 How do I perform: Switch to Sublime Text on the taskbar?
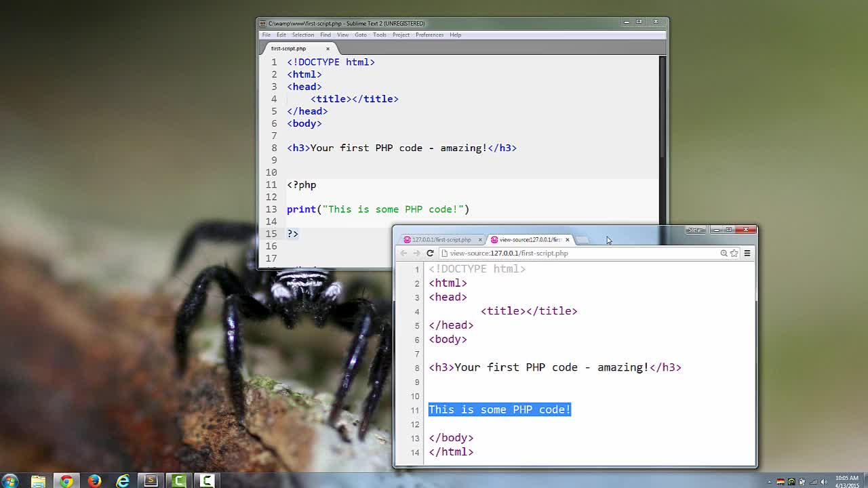tap(151, 481)
